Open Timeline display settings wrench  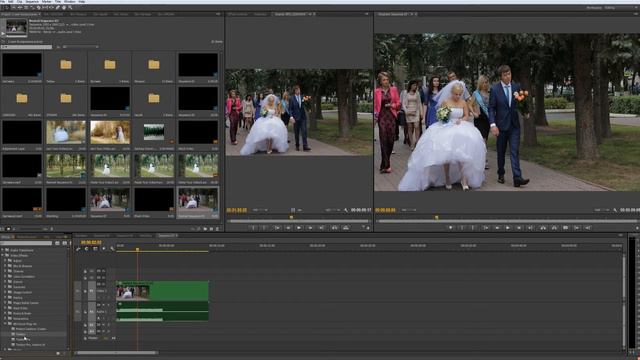coord(112,249)
